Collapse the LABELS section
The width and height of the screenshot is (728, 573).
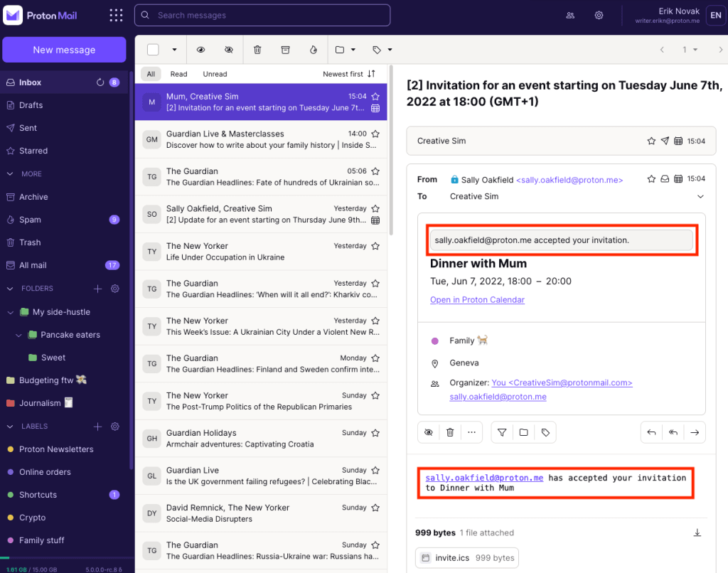10,427
